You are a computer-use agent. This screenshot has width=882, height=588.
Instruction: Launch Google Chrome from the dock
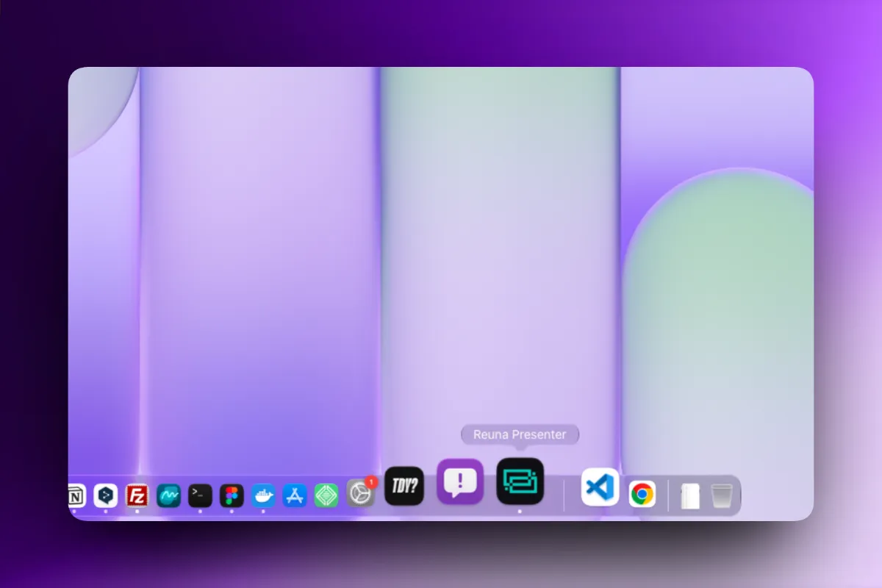tap(642, 495)
